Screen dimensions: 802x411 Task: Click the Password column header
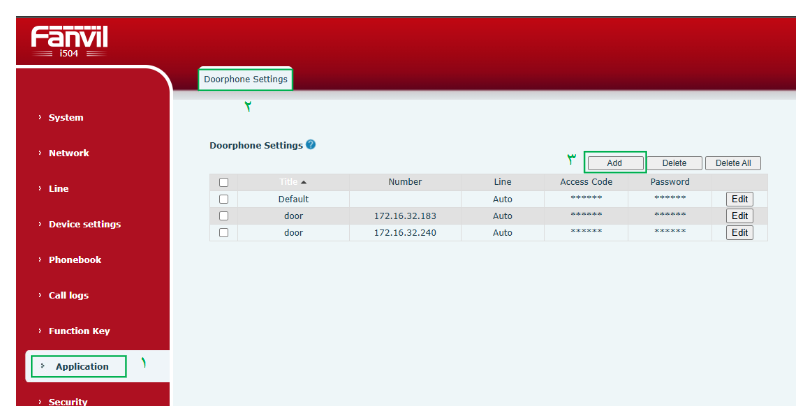(x=670, y=182)
